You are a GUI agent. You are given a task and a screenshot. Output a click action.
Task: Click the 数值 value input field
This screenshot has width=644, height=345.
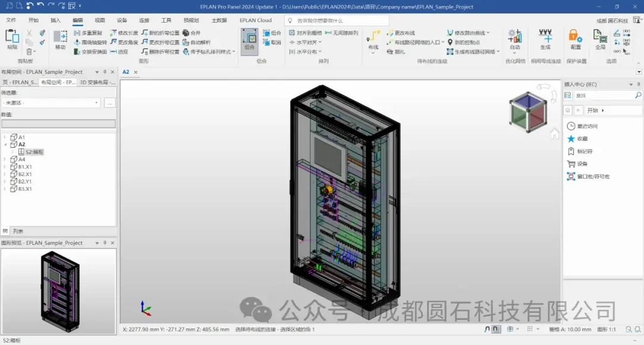point(58,123)
